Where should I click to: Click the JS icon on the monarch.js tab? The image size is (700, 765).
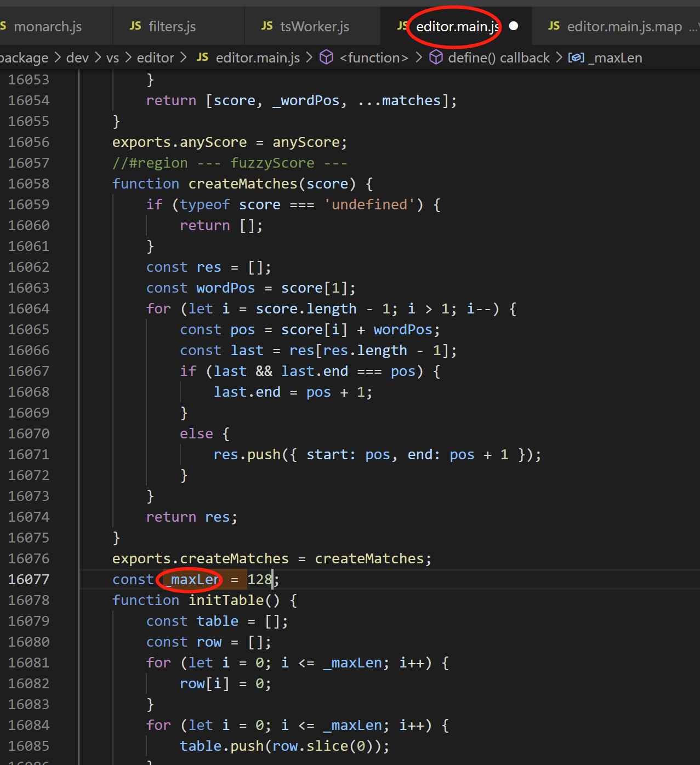[3, 26]
